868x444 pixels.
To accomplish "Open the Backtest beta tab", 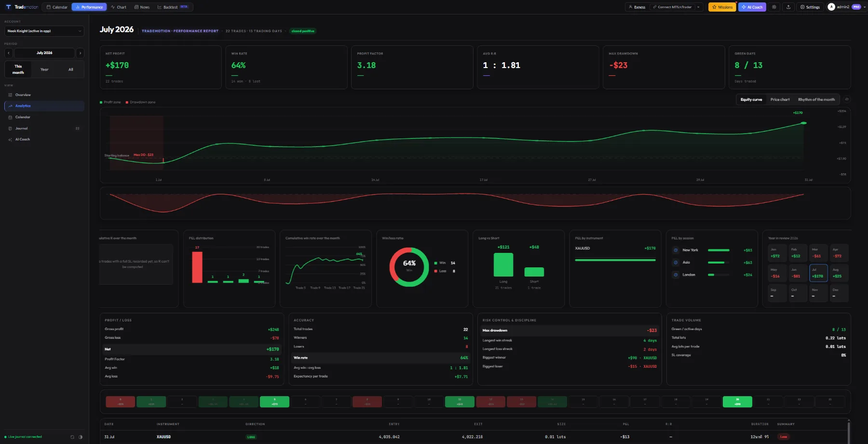I will [173, 7].
